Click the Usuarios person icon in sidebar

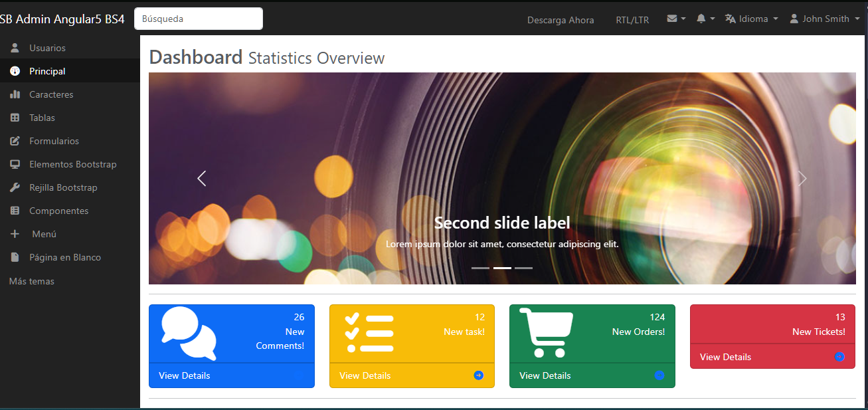pos(15,48)
